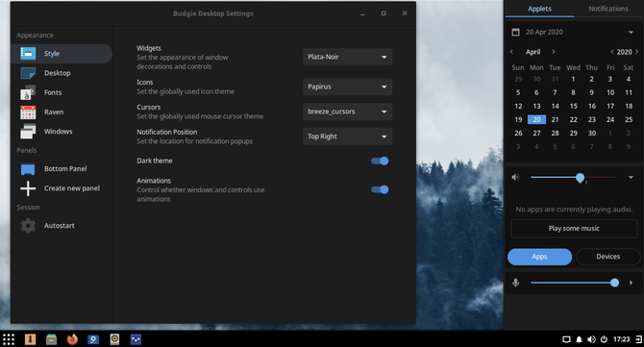Viewport: 644px width, 347px height.
Task: Select April 20 in calendar
Action: (x=536, y=119)
